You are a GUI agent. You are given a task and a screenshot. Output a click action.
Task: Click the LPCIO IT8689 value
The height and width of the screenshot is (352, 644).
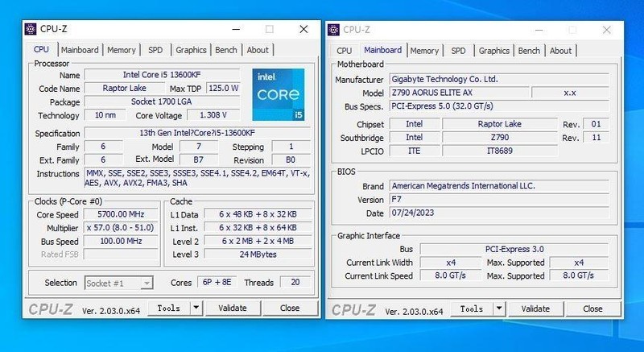(x=500, y=151)
